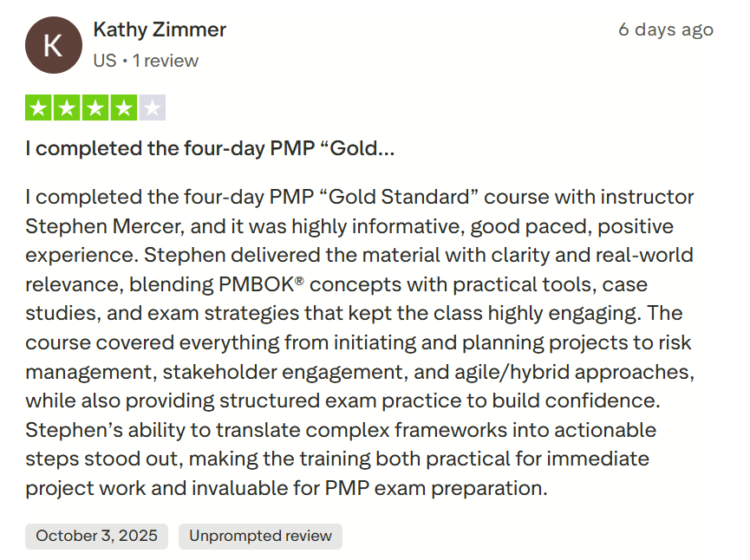Select the third green rating star
This screenshot has width=750, height=560.
click(95, 108)
